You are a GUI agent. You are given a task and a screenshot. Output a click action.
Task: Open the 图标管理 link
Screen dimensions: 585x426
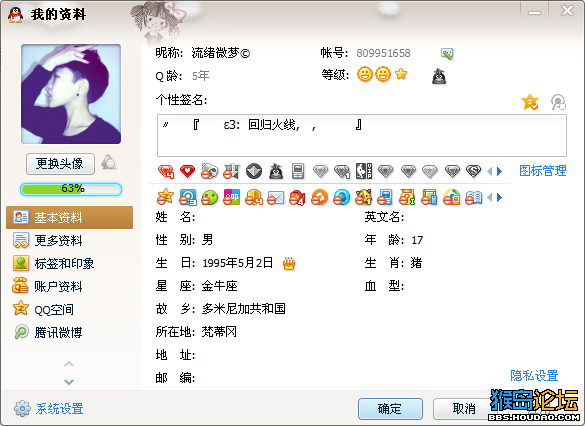point(543,171)
